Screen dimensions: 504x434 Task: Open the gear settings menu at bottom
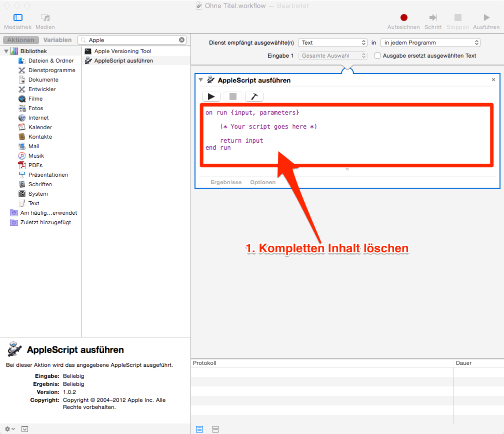coord(9,429)
